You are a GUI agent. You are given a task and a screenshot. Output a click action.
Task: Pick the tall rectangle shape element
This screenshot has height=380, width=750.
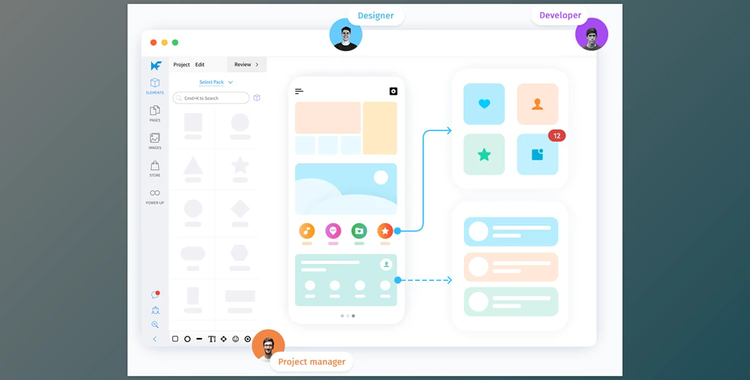click(193, 296)
